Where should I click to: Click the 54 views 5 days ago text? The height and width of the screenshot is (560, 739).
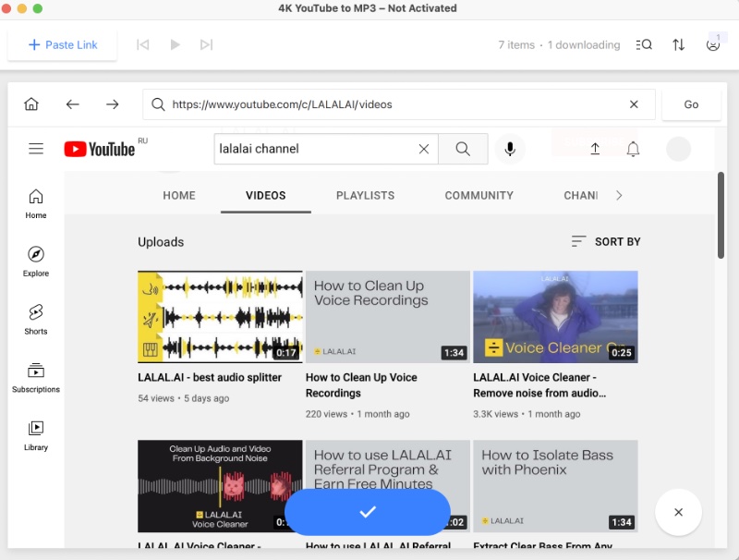tap(183, 398)
